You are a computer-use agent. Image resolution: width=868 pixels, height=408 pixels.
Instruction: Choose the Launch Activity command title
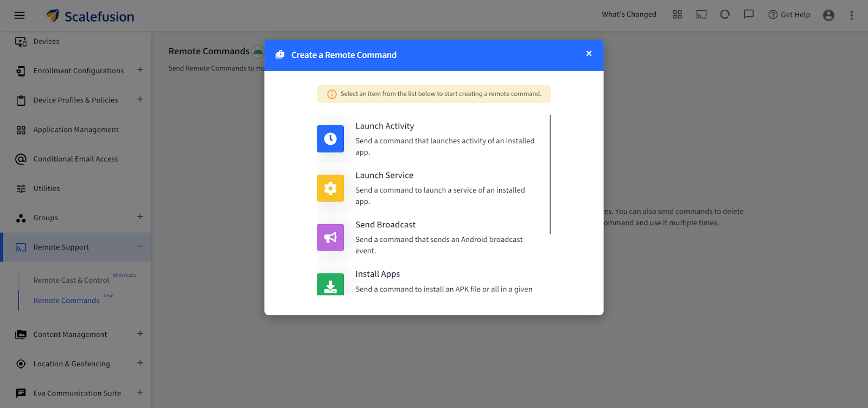point(385,126)
